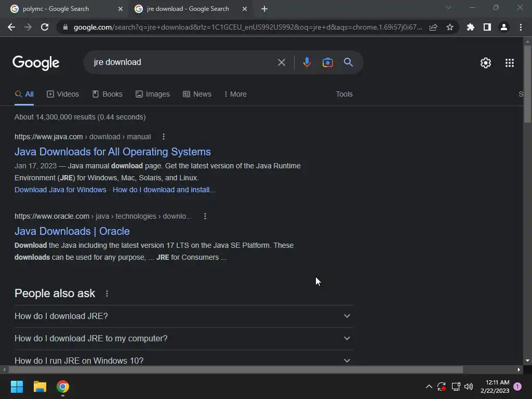Switch to Images results
Screen dimensions: 532x399
(153, 94)
